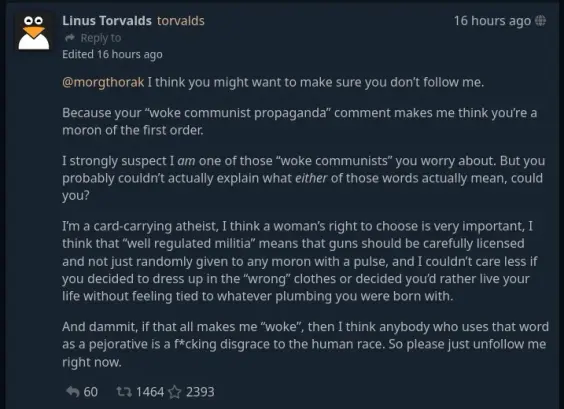Open Linus Torvalds display name

pos(107,21)
